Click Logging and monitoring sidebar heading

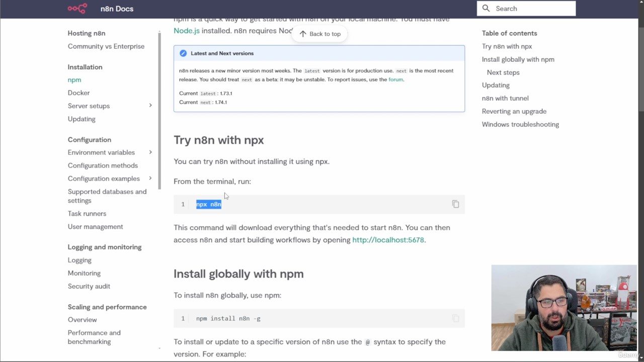point(105,247)
